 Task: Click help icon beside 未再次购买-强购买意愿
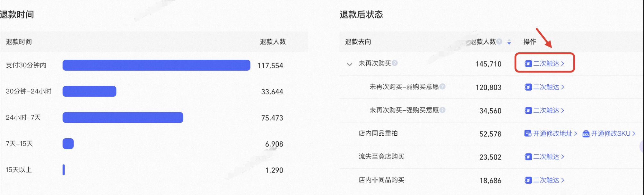coord(442,110)
